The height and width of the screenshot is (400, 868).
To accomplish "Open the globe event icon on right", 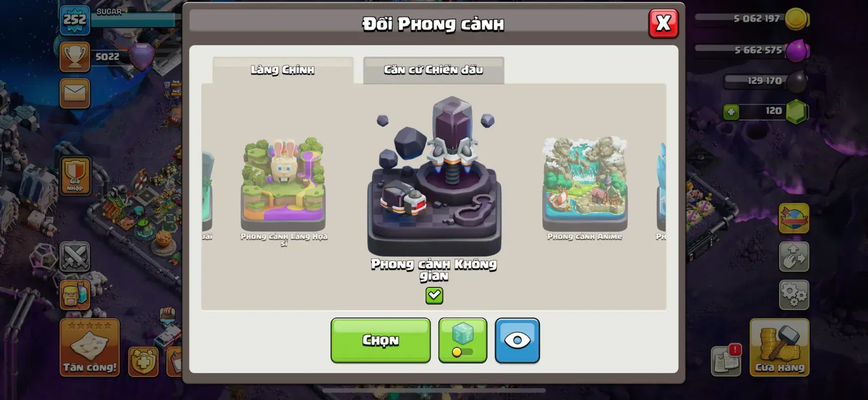I will point(794,218).
